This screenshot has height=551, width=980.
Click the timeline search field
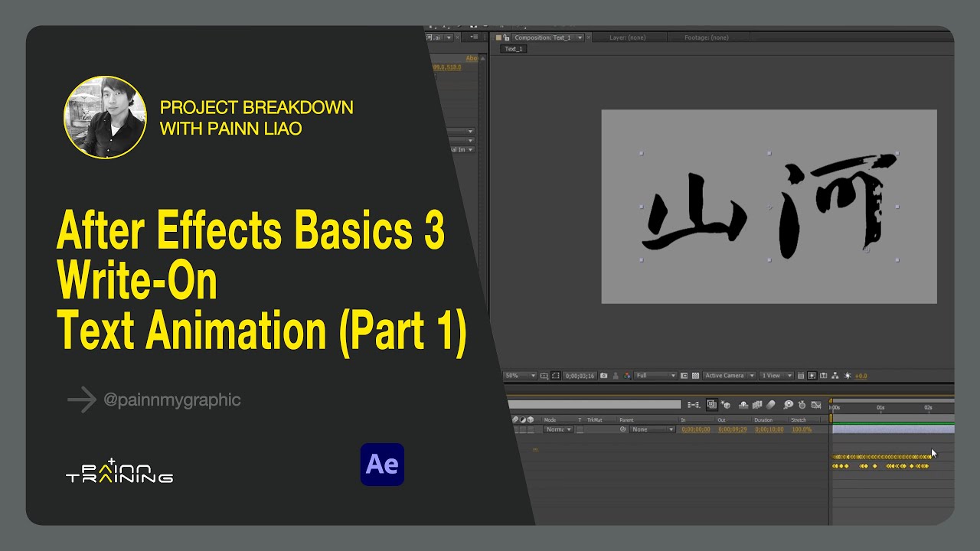coord(594,404)
